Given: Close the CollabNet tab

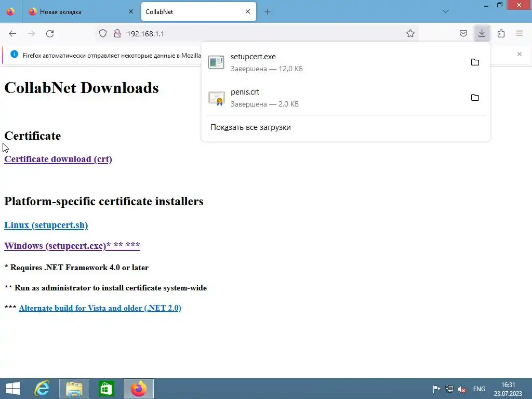Looking at the screenshot, I should [248, 11].
